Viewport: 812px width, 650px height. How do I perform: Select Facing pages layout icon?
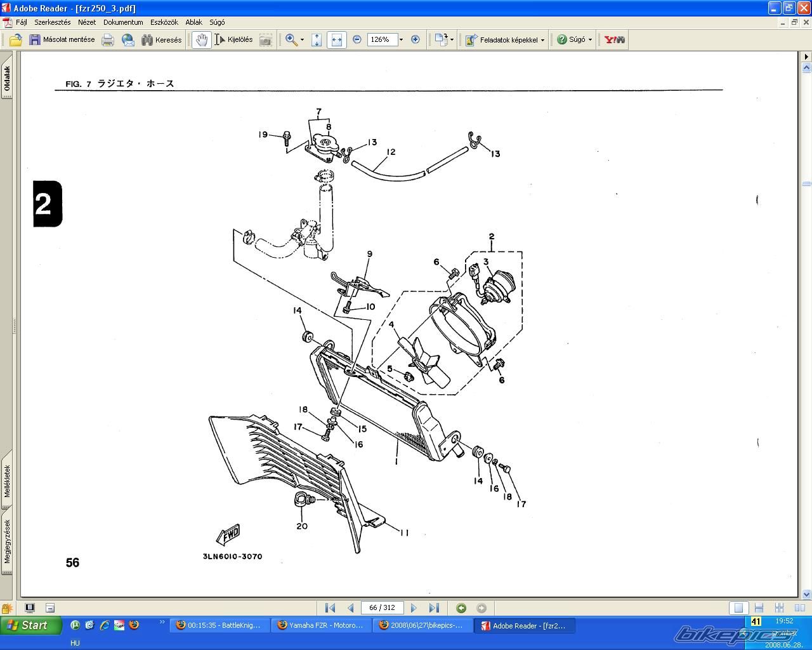pyautogui.click(x=799, y=608)
